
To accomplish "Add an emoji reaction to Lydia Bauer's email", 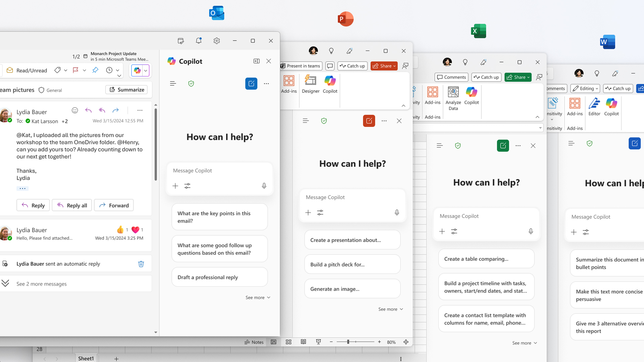I will point(75,110).
